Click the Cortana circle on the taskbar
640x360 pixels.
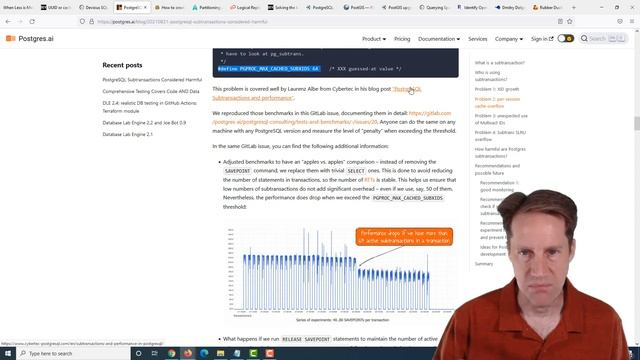[138, 353]
